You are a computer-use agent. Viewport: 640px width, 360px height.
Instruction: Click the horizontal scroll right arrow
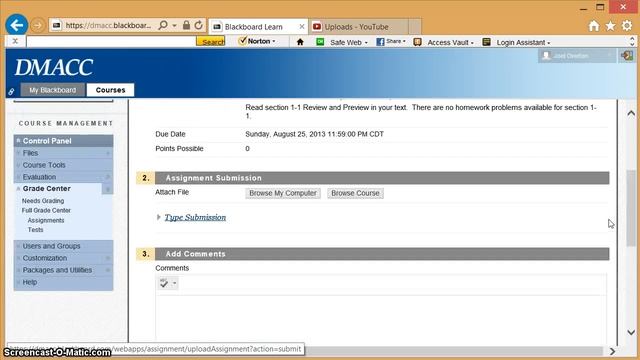click(612, 351)
